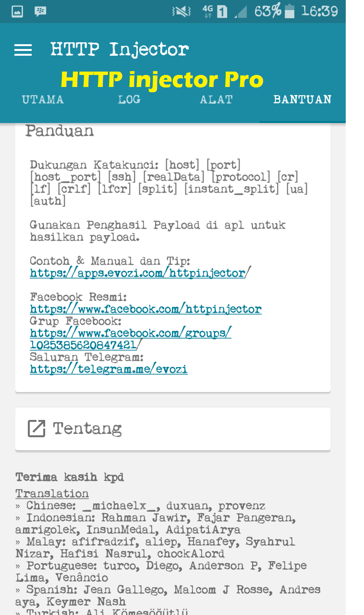Screen dimensions: 364x615
Task: Tap the HTTP Injector app title
Action: pos(120,49)
